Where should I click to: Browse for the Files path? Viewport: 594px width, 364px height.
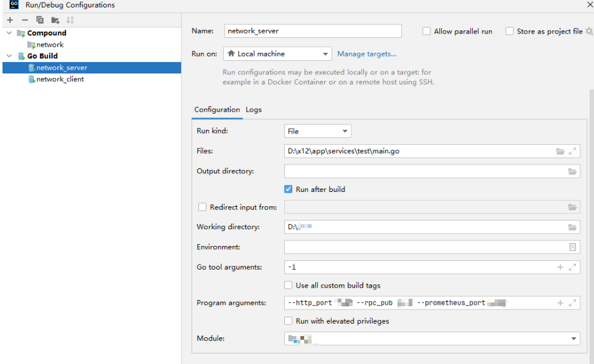pyautogui.click(x=560, y=152)
